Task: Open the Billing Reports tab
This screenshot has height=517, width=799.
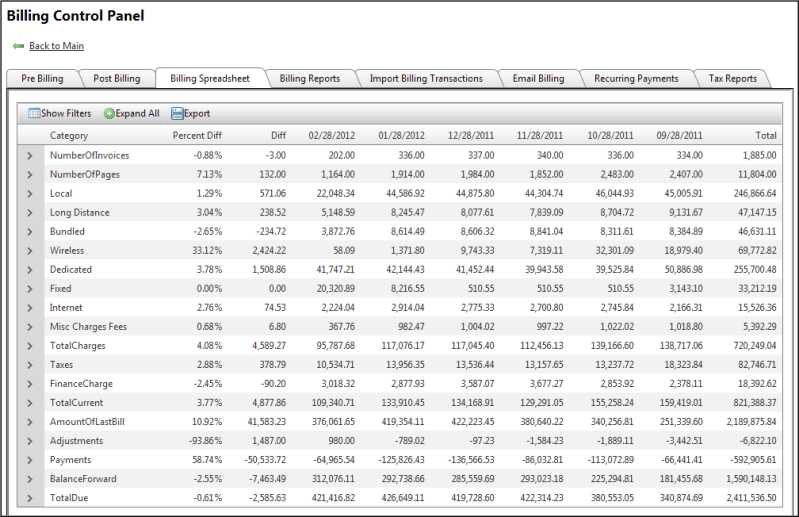Action: [310, 78]
